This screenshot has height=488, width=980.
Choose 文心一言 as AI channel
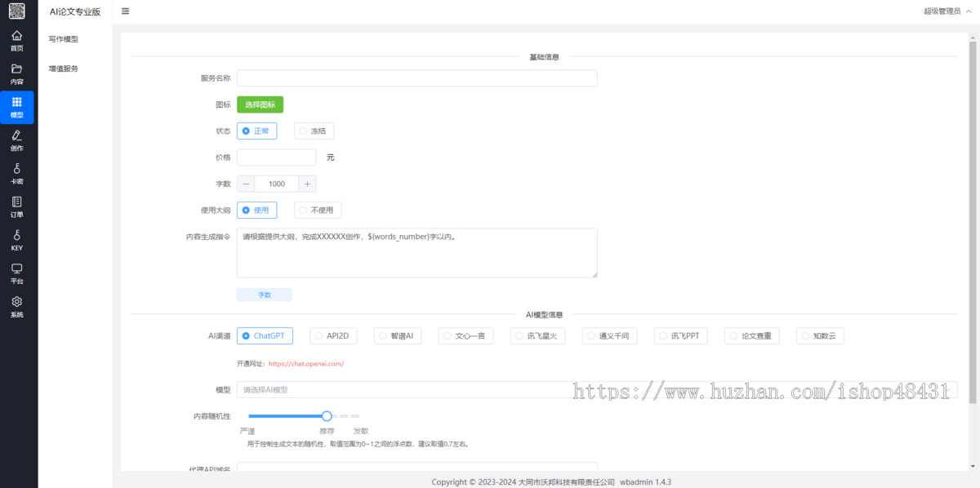465,335
